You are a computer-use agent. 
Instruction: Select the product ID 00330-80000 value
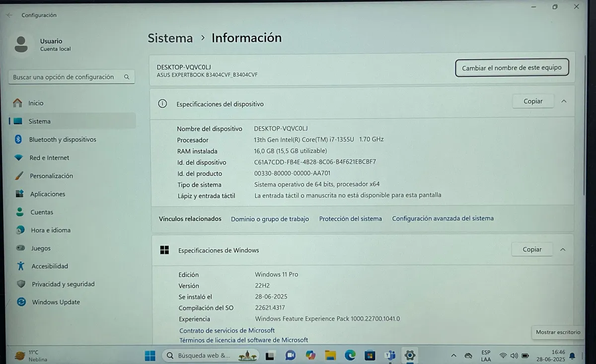pyautogui.click(x=292, y=173)
